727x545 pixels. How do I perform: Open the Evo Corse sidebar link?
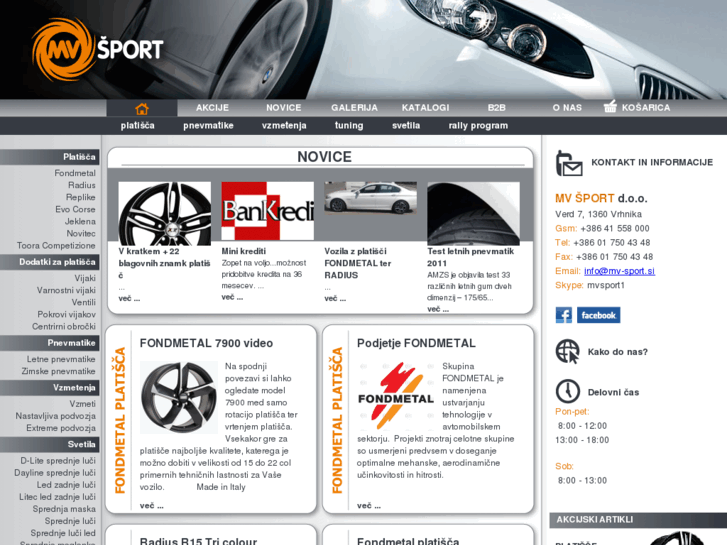76,209
